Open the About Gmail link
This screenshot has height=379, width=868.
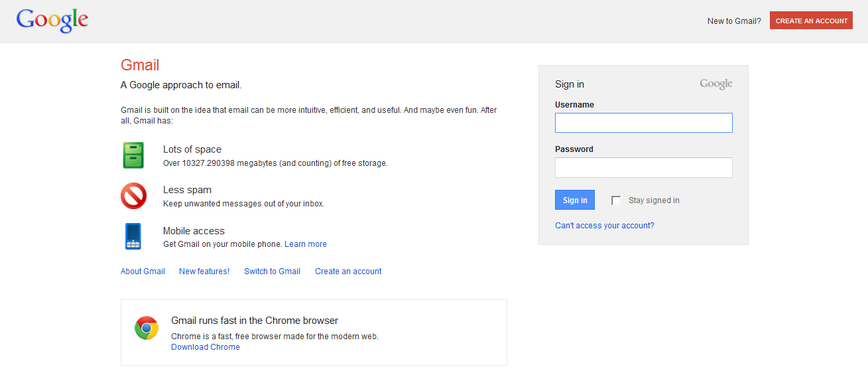tap(143, 271)
